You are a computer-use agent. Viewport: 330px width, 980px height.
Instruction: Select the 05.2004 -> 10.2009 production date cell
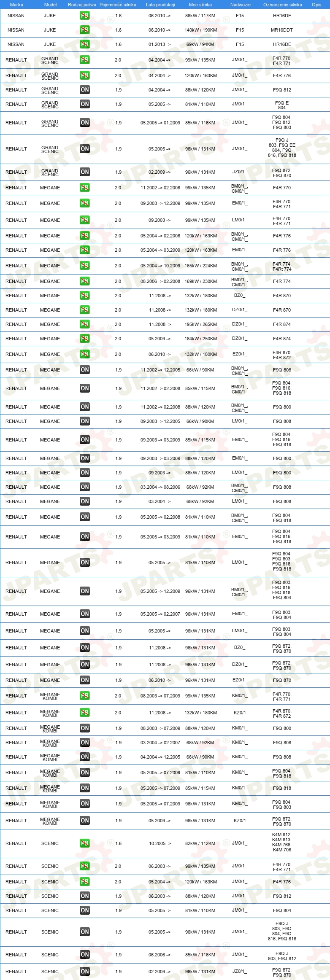160,266
